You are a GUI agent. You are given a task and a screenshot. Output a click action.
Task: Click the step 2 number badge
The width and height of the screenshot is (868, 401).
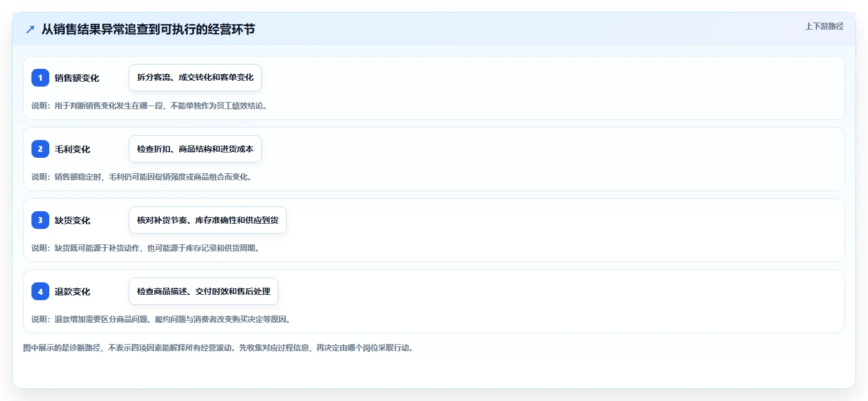tap(40, 149)
